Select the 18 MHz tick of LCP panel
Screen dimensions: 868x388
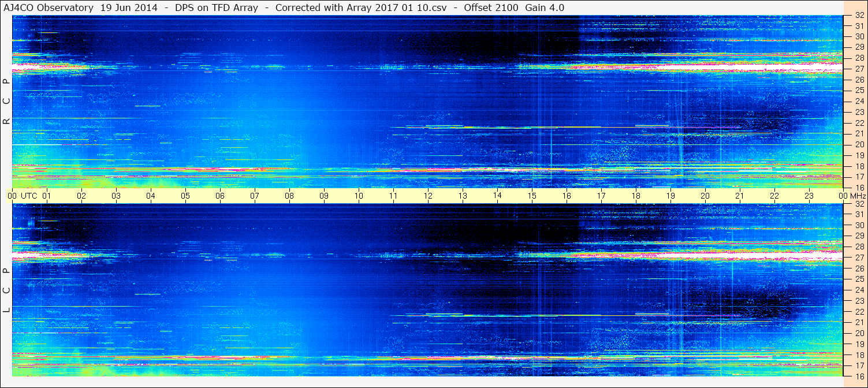[859, 355]
